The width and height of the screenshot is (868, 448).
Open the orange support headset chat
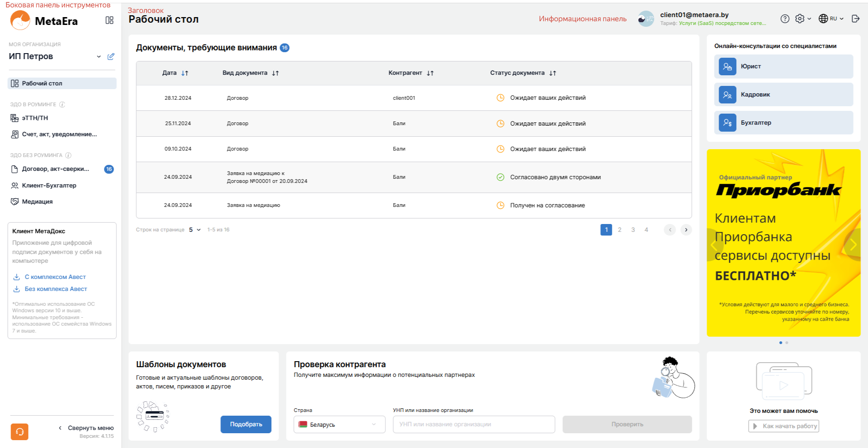tap(19, 431)
